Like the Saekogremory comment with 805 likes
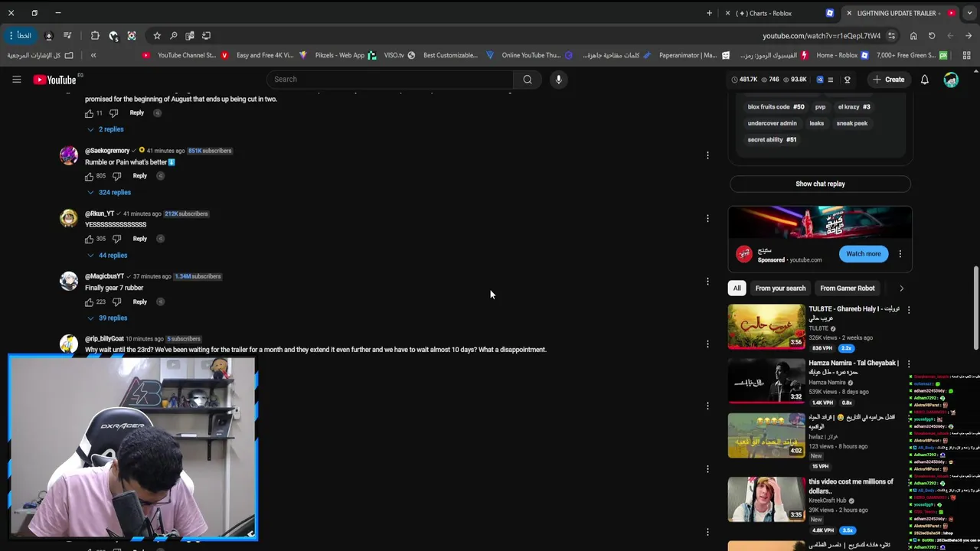980x551 pixels. [x=89, y=176]
